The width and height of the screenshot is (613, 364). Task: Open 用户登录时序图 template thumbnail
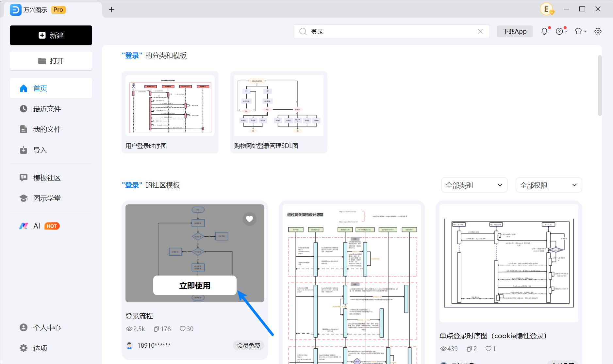point(170,105)
